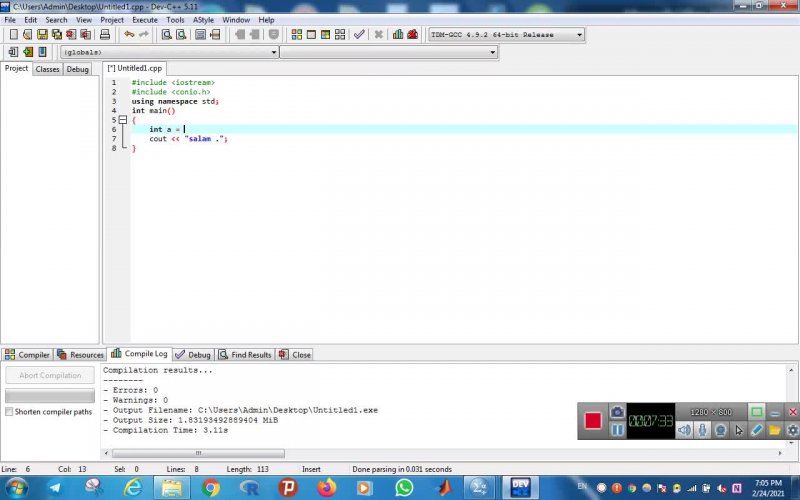Click the Print toolbar icon
Image resolution: width=800 pixels, height=500 pixels.
coord(105,35)
